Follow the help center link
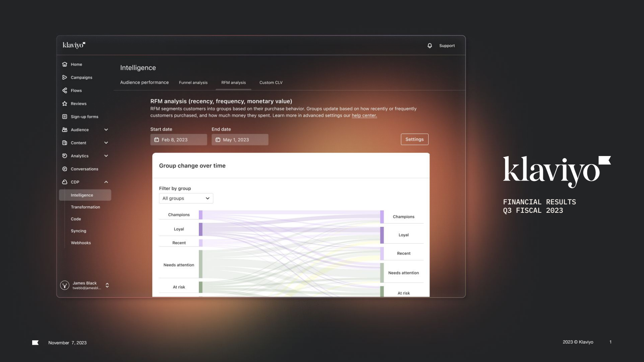 (x=364, y=115)
